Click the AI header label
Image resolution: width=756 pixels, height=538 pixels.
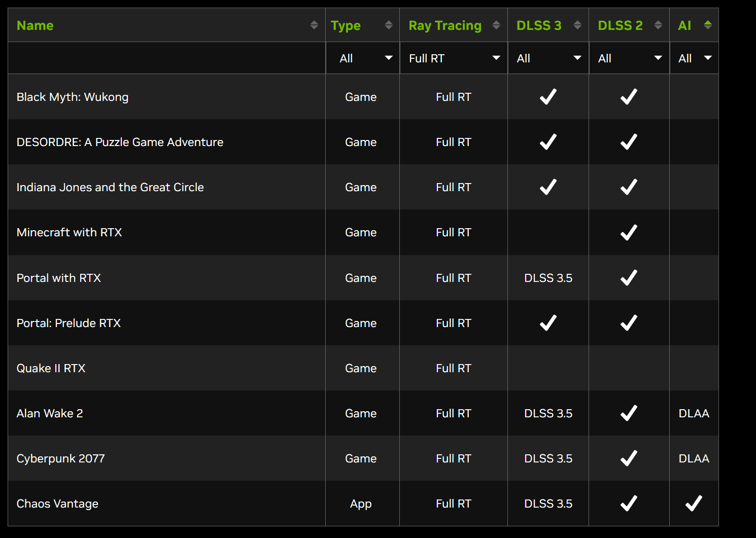tap(684, 25)
